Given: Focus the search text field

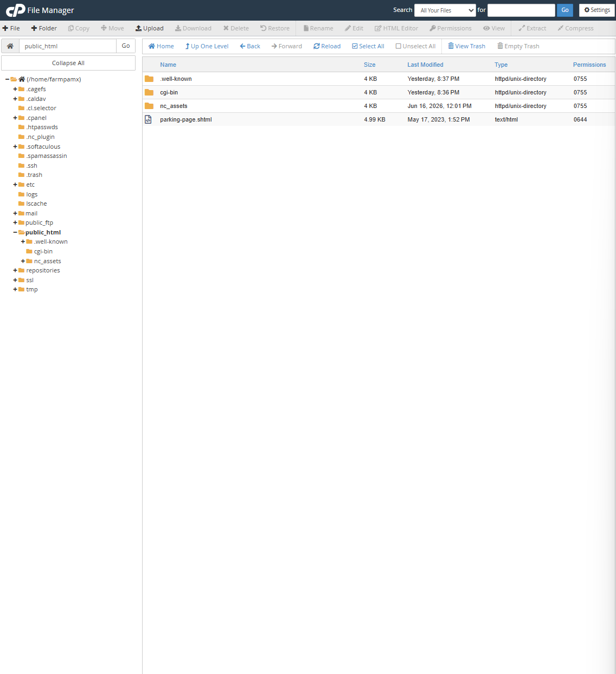Looking at the screenshot, I should [521, 10].
